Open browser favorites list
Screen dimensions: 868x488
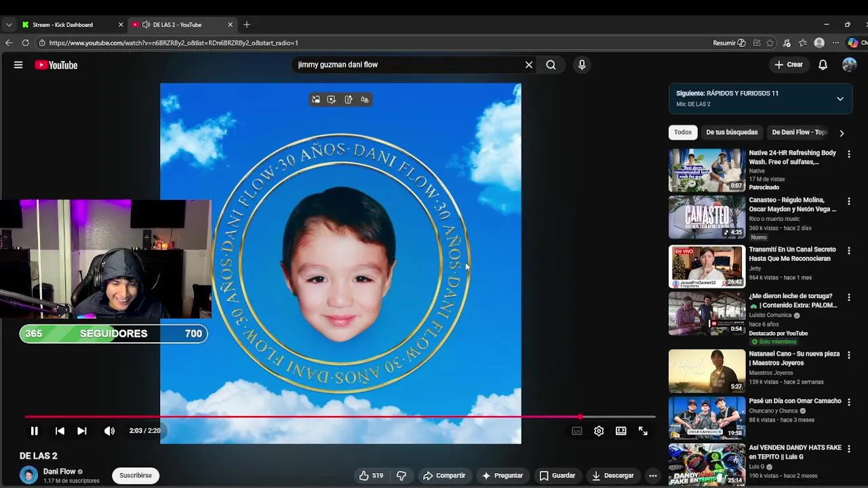(803, 43)
